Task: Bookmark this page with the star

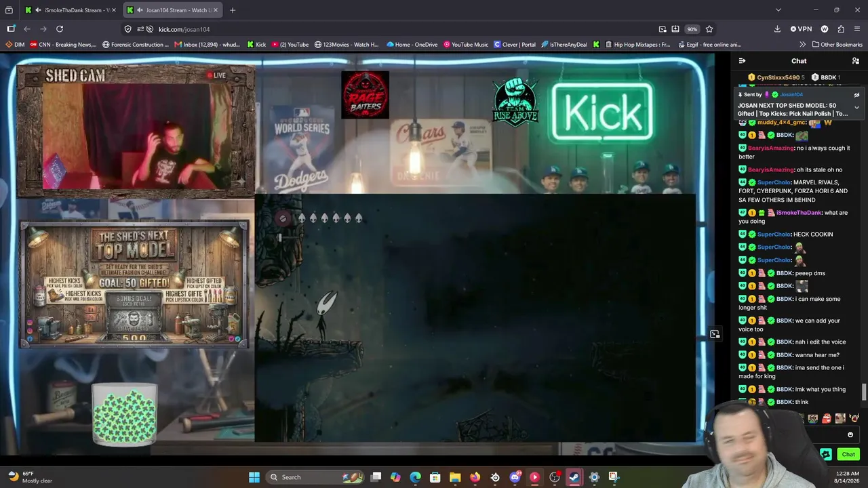Action: [709, 29]
